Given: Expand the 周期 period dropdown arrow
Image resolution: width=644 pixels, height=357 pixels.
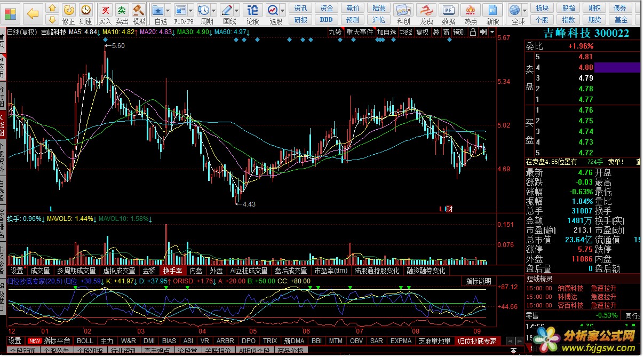Looking at the screenshot, I should pyautogui.click(x=214, y=10).
